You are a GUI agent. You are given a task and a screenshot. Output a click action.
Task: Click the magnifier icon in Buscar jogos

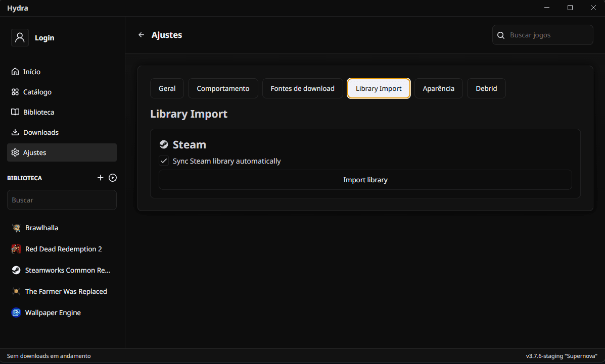[x=501, y=35]
